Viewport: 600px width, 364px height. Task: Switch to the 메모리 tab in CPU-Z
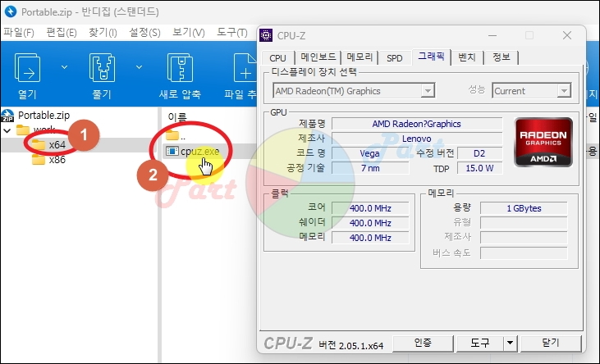[x=360, y=57]
